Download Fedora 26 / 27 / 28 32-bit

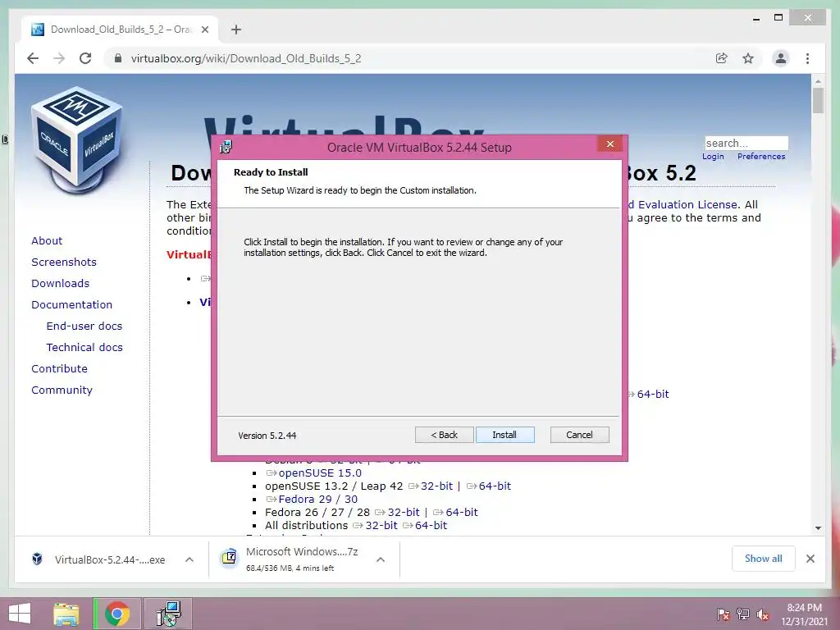coord(404,512)
